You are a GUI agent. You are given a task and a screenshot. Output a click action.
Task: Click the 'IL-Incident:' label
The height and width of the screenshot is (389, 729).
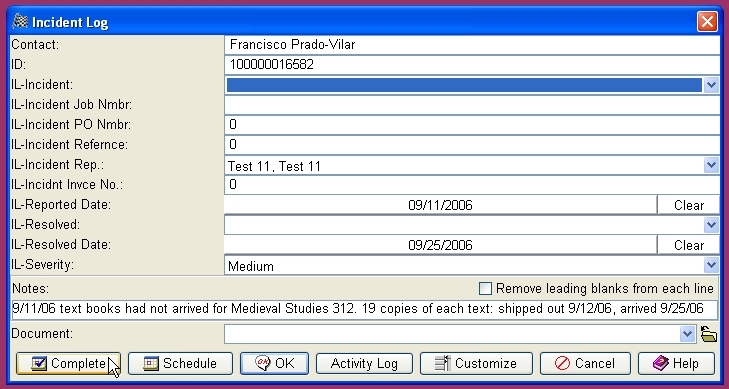point(42,85)
